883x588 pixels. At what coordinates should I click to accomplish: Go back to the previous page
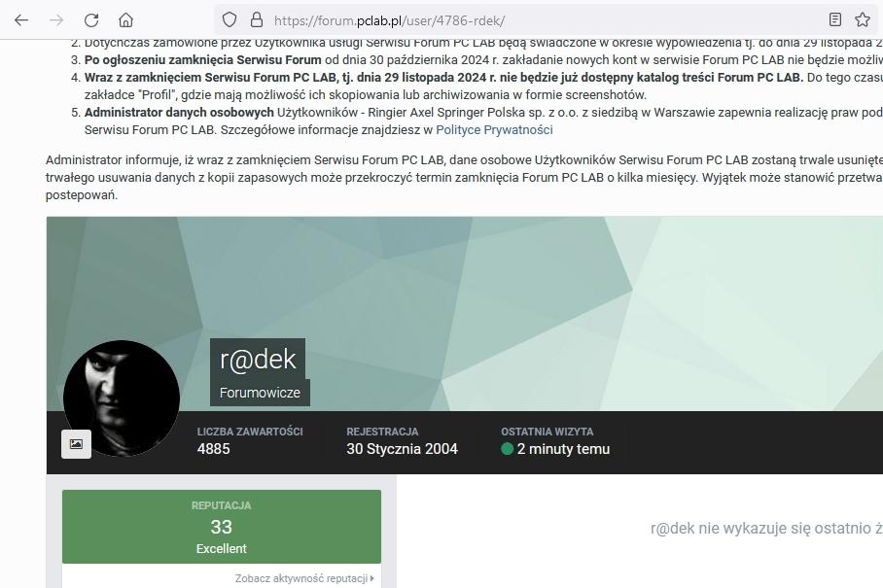point(21,19)
